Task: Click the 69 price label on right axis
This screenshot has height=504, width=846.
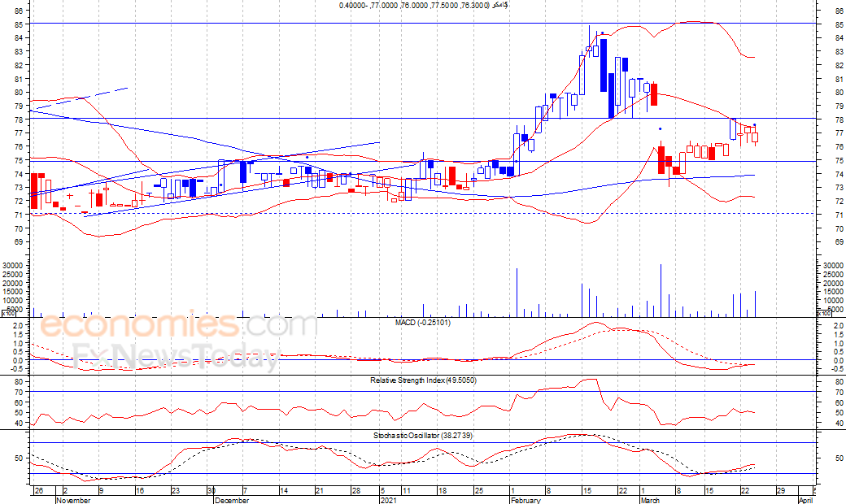Action: click(x=839, y=242)
